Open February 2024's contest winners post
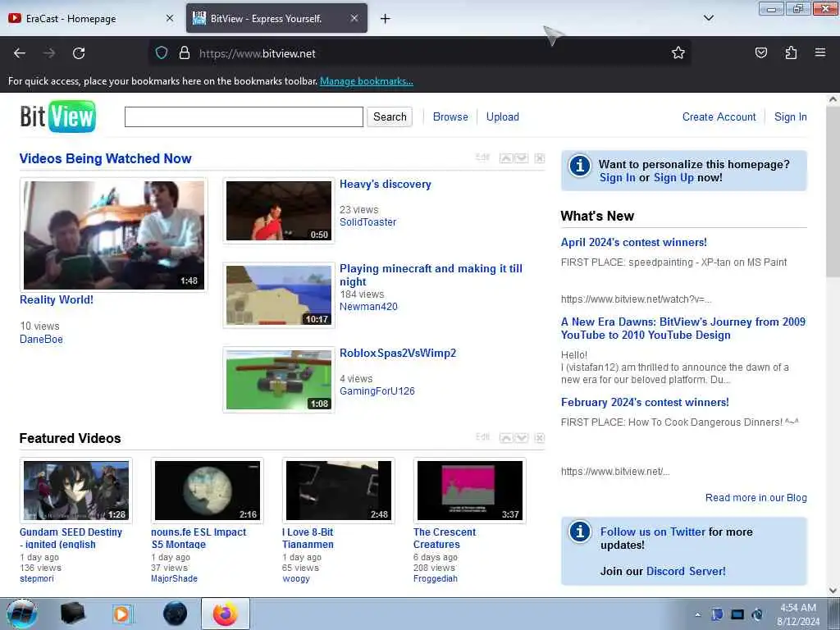Screen dimensions: 840x630 [645, 402]
